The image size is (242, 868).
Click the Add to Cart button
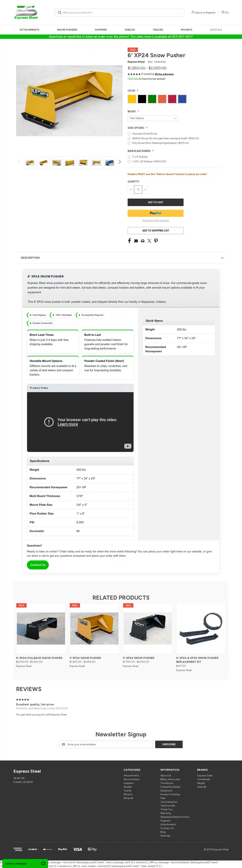[x=155, y=203]
